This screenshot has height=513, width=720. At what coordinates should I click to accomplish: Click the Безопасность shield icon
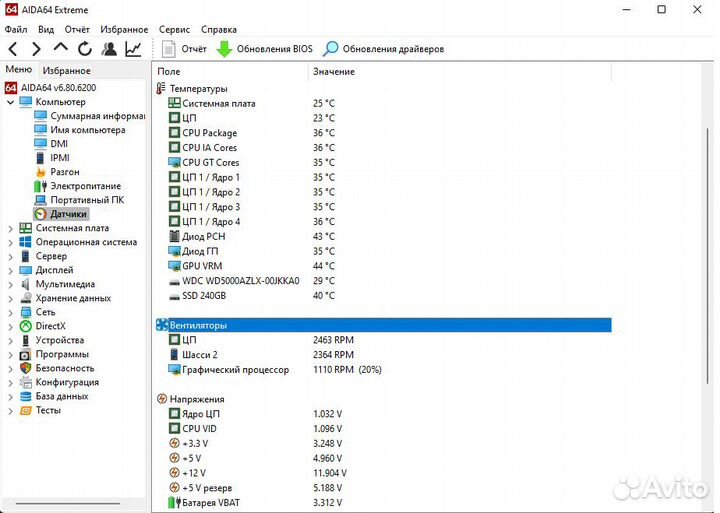click(26, 368)
